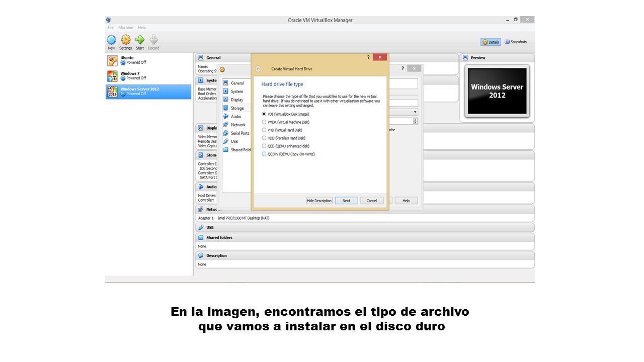Click the 'Hard drive file type' heading

(282, 84)
